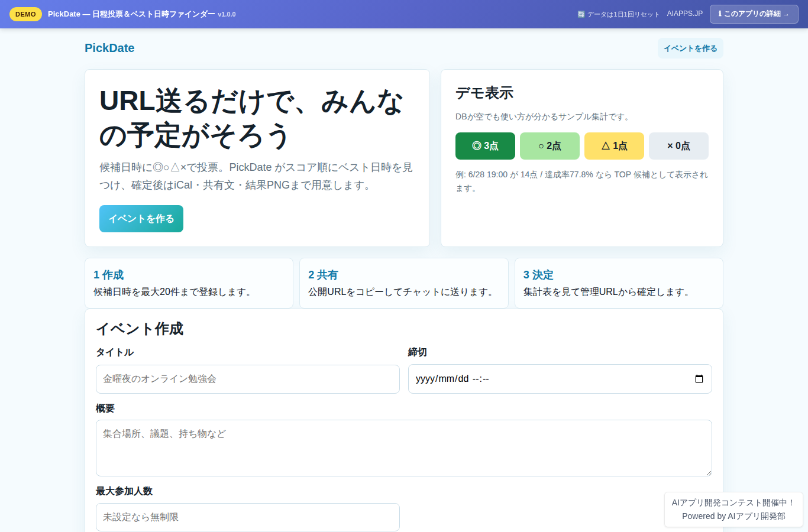Select the light green ○ 2点 chip
This screenshot has width=808, height=532.
coord(550,146)
